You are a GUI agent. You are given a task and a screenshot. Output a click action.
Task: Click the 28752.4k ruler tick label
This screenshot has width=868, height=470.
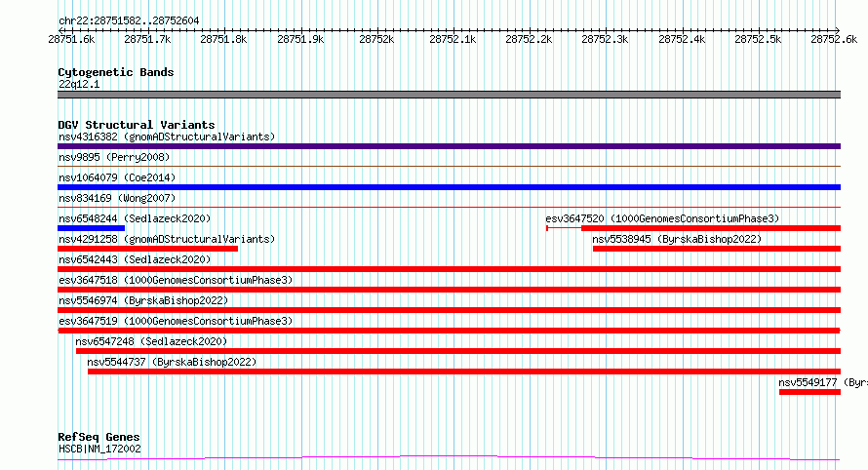[x=682, y=39]
